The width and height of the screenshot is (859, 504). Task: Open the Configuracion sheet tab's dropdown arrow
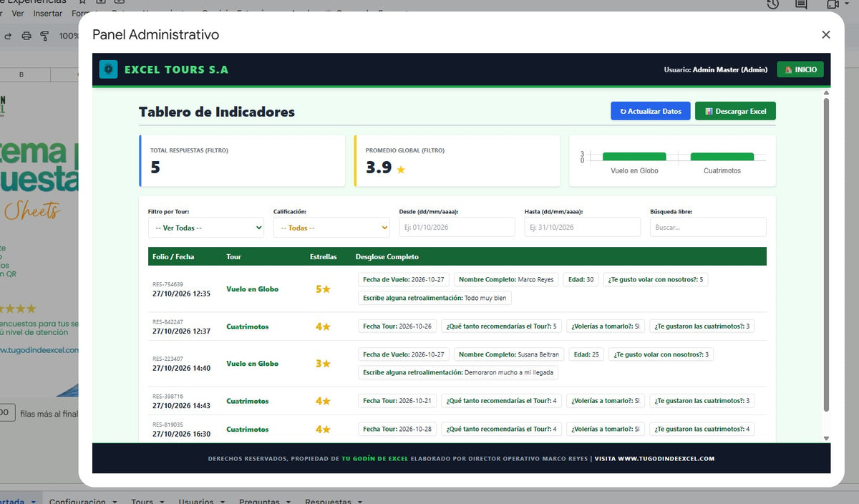(115, 501)
